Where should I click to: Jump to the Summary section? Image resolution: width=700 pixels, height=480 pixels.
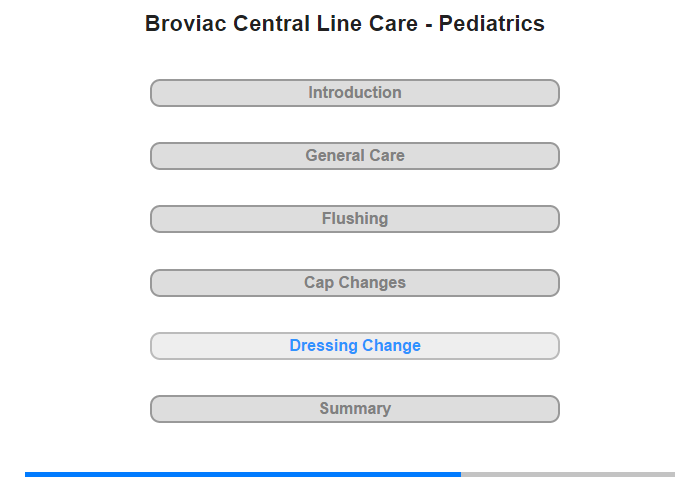pyautogui.click(x=355, y=409)
